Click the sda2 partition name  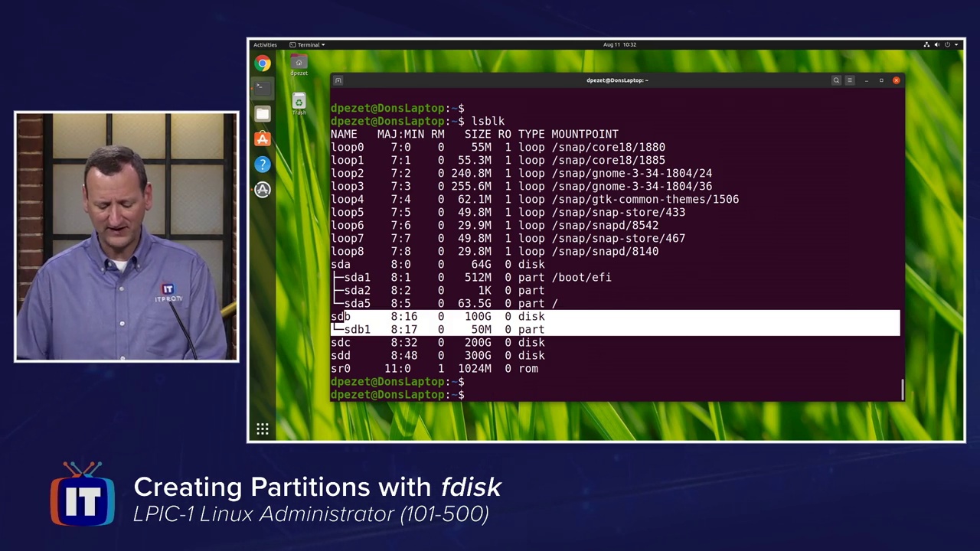point(358,290)
